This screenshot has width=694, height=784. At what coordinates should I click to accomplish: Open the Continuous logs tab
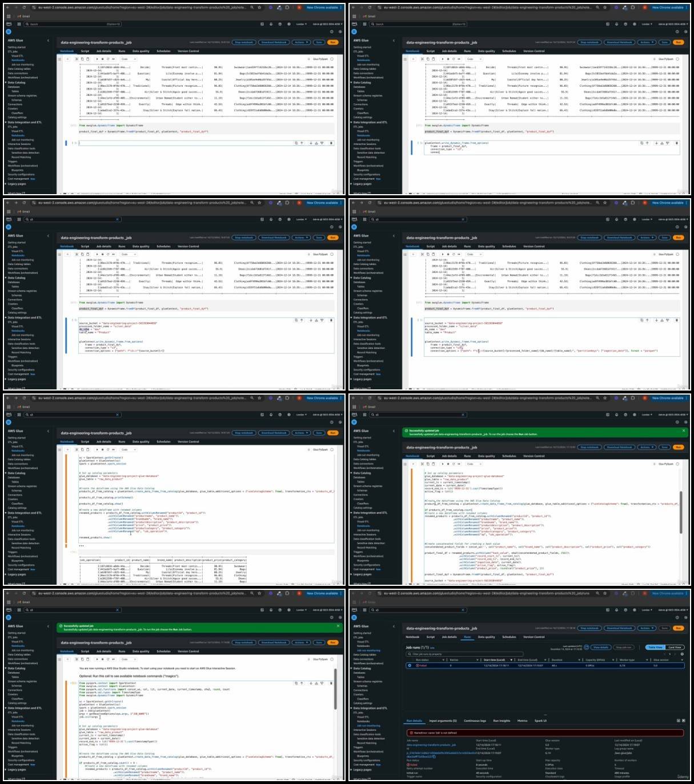pyautogui.click(x=475, y=721)
